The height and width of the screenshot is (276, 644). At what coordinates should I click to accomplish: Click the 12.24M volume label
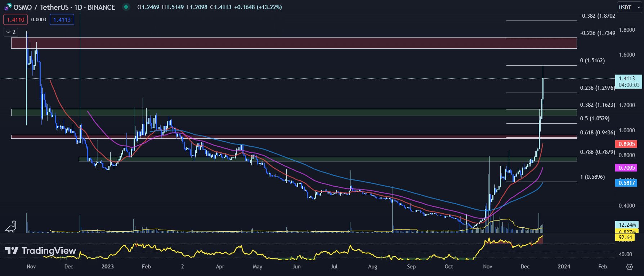[627, 225]
